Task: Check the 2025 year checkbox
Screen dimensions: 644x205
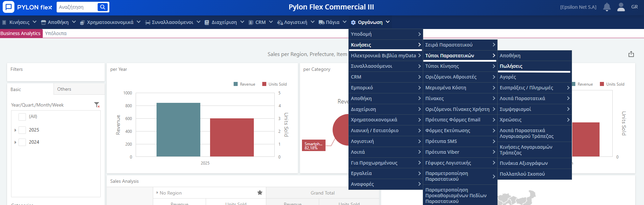Action: [x=22, y=130]
